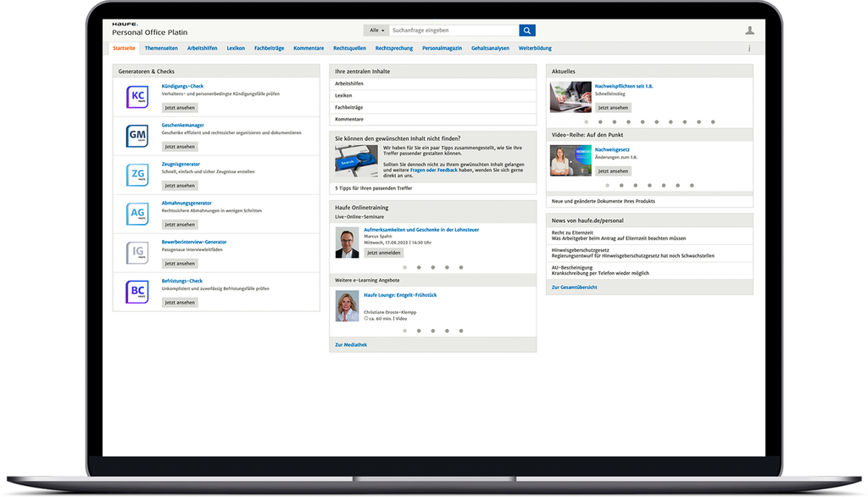This screenshot has width=868, height=497.
Task: Open the IG Bewerberinterview-Generator icon
Action: tap(137, 253)
